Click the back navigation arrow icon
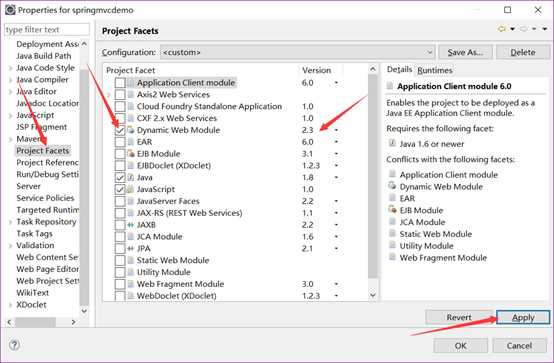Image resolution: width=554 pixels, height=363 pixels. click(501, 29)
